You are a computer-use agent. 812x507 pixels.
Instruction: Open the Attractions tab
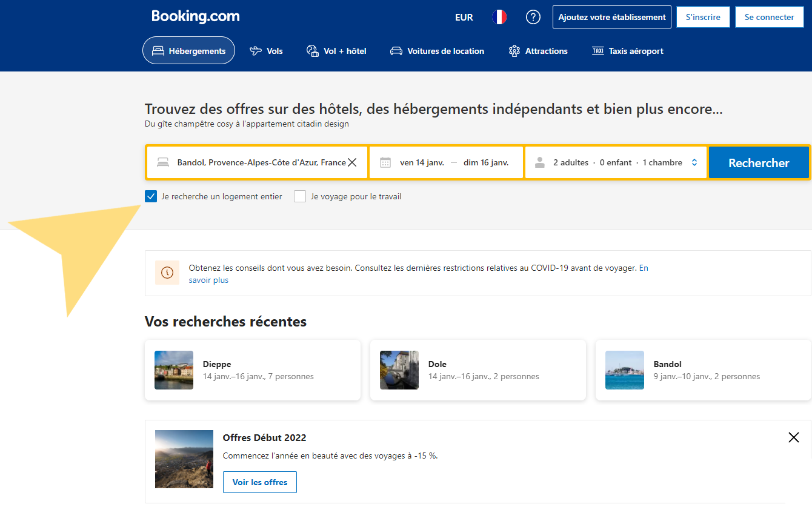point(538,51)
